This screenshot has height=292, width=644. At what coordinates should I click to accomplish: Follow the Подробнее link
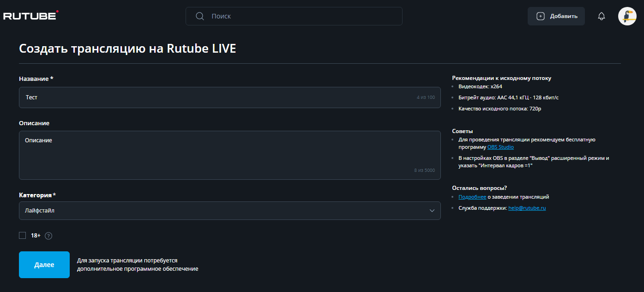pos(472,197)
